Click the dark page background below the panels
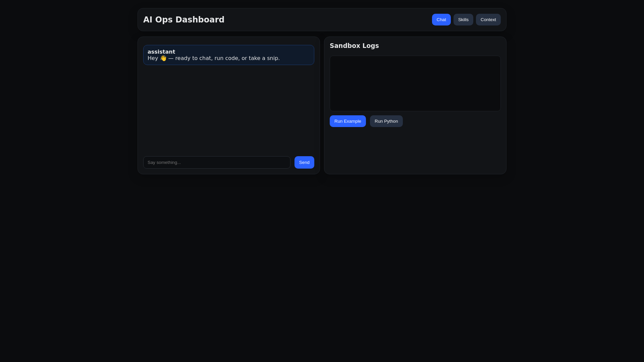Screen dimensions: 644x362 pos(322,268)
